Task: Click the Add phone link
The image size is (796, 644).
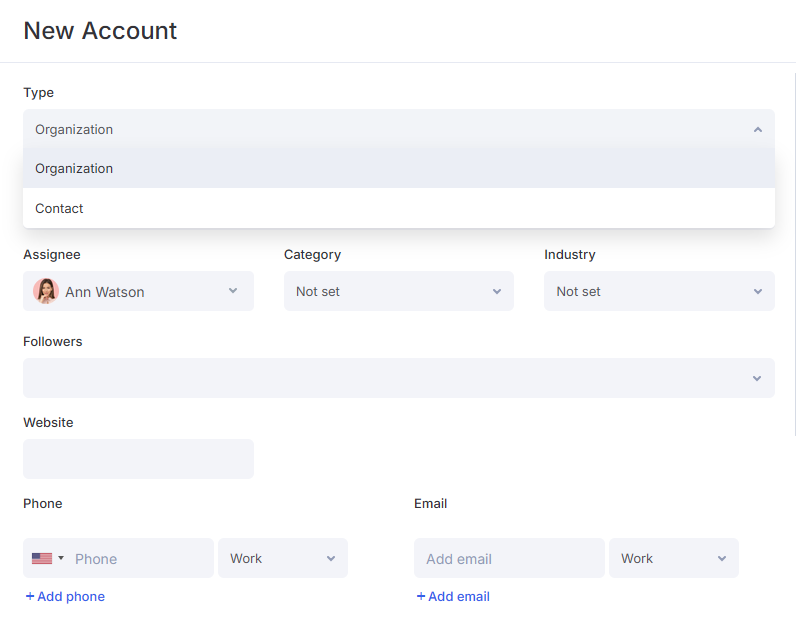Action: pyautogui.click(x=65, y=596)
